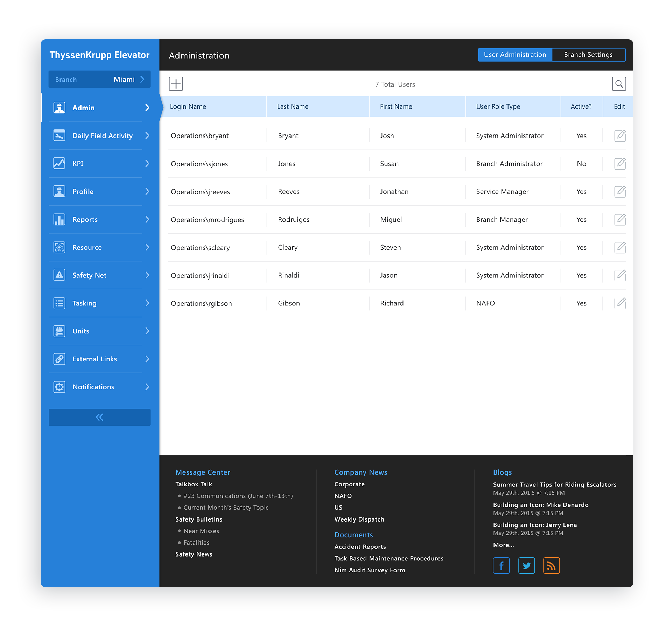This screenshot has width=672, height=628.
Task: Click the NAFO role cell for Gibson
Action: coord(485,303)
